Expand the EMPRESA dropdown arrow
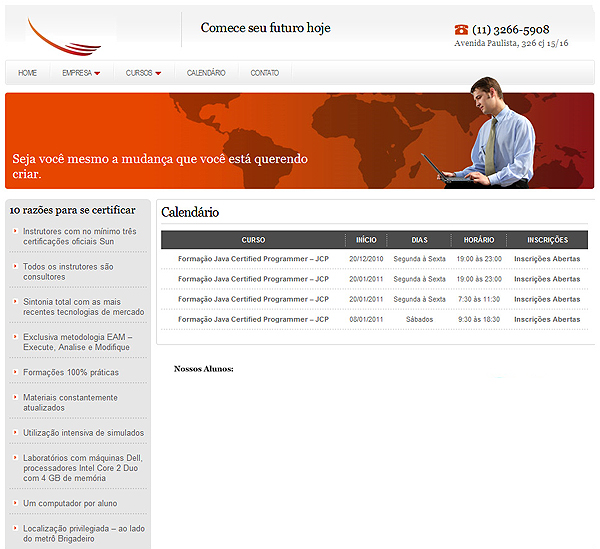Image resolution: width=600 pixels, height=549 pixels. pos(97,73)
